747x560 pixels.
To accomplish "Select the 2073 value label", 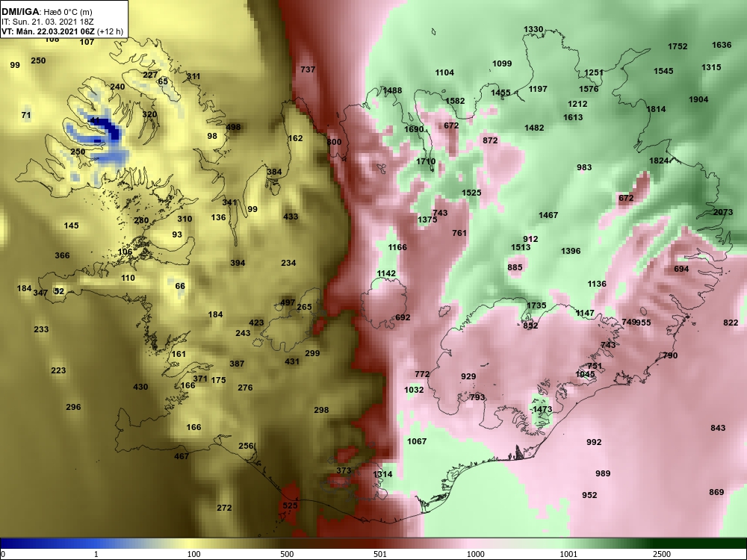I will click(x=722, y=212).
